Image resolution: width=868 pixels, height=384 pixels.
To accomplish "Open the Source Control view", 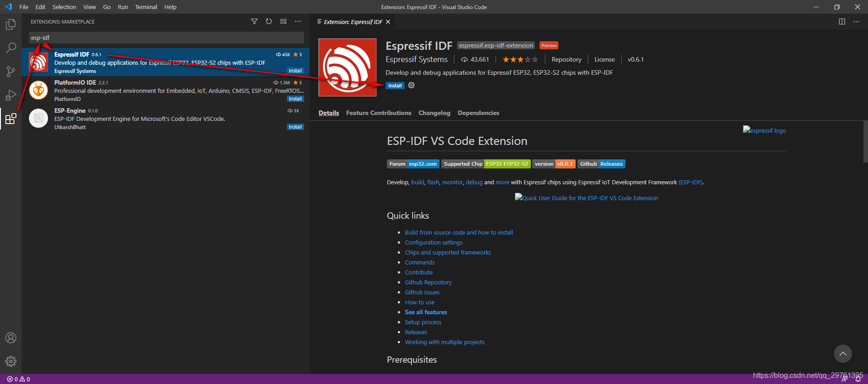I will tap(11, 71).
